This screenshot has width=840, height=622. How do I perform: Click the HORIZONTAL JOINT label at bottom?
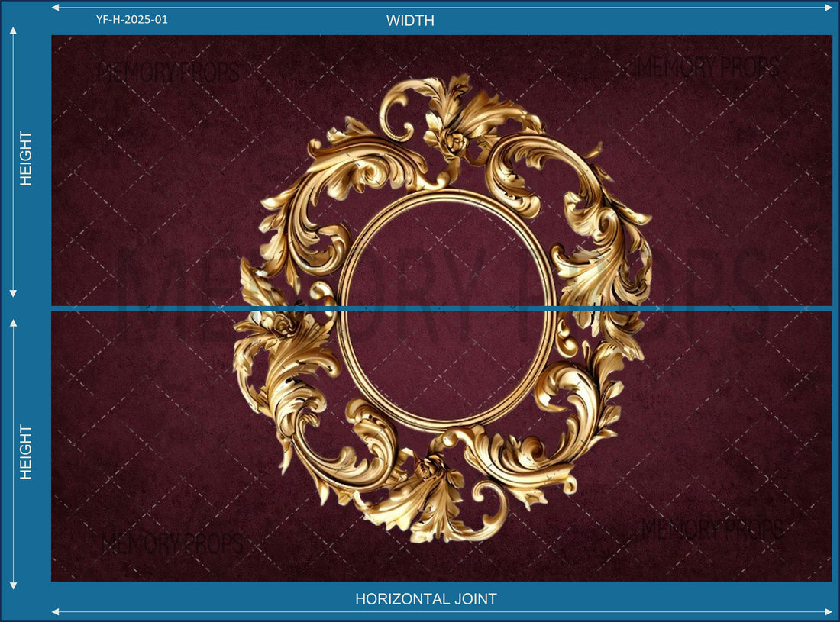425,599
